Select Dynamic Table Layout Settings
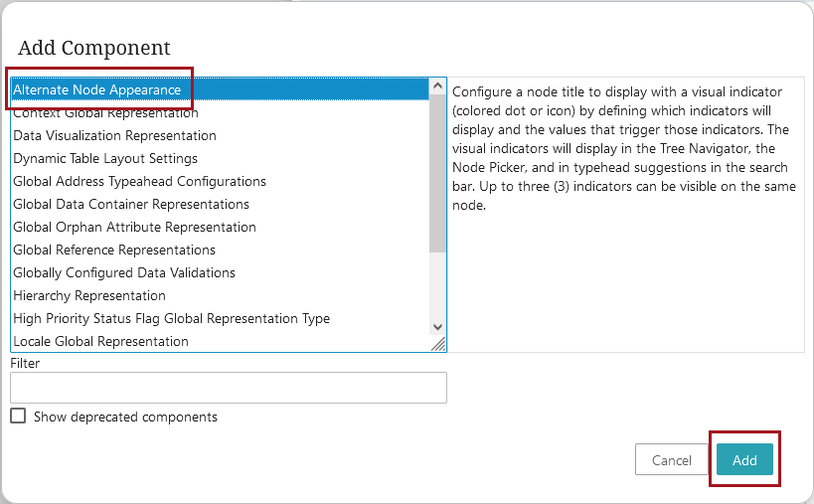 point(220,158)
